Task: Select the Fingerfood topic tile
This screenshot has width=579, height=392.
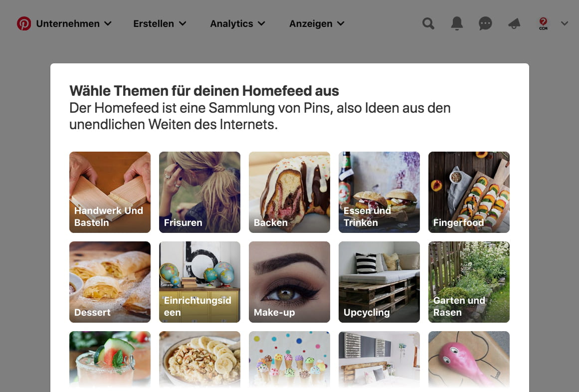Action: coord(469,193)
